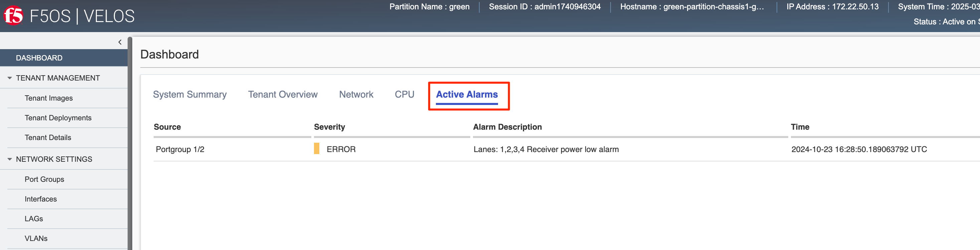Image resolution: width=980 pixels, height=250 pixels.
Task: Go to the LAGs page
Action: point(34,219)
